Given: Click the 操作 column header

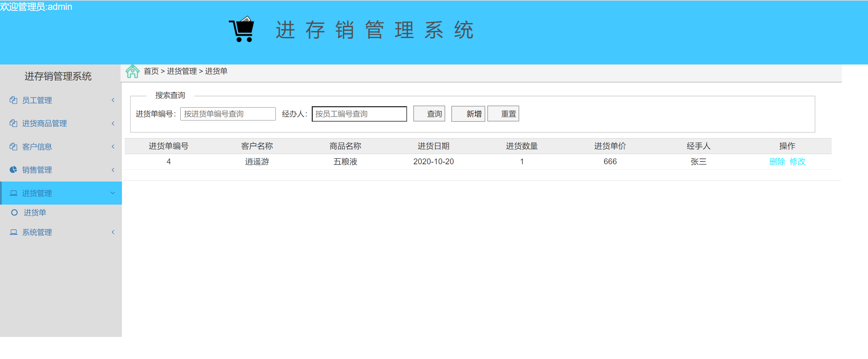Looking at the screenshot, I should 787,146.
